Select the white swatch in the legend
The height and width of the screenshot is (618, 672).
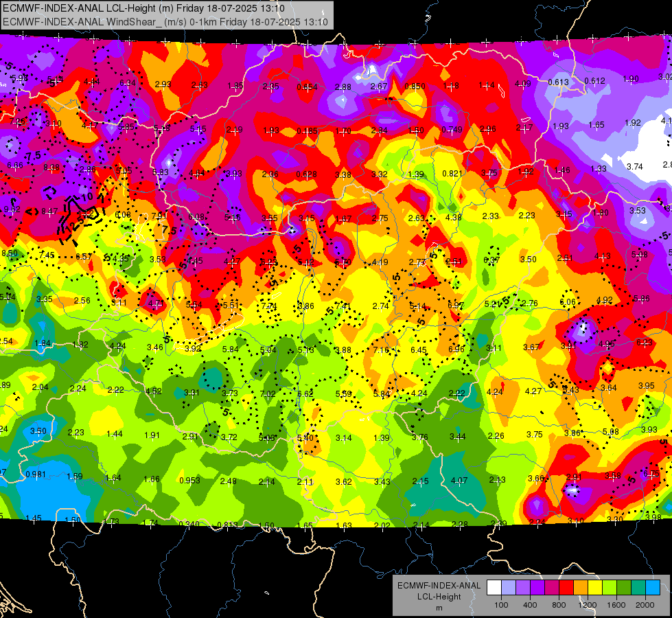[494, 588]
